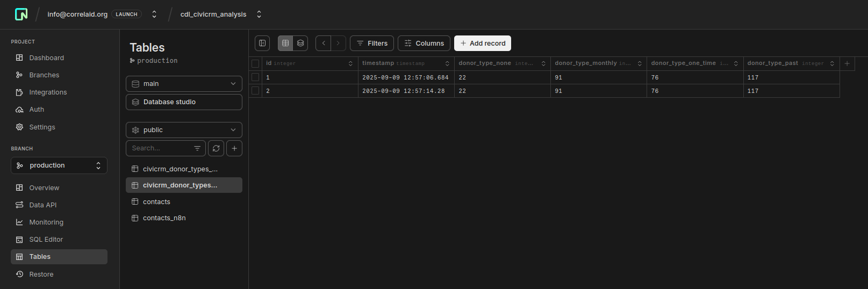Refresh the table list
The image size is (868, 289).
pos(216,148)
